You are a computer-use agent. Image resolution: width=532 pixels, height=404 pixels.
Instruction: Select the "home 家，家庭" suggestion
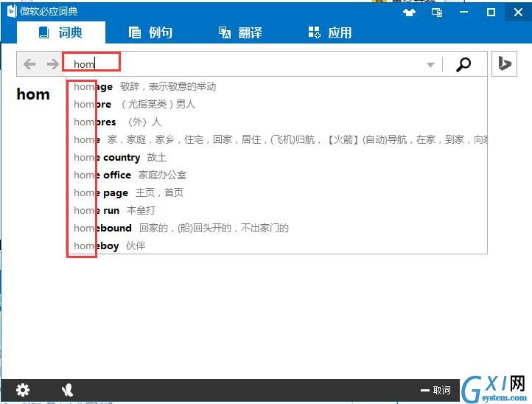[277, 139]
